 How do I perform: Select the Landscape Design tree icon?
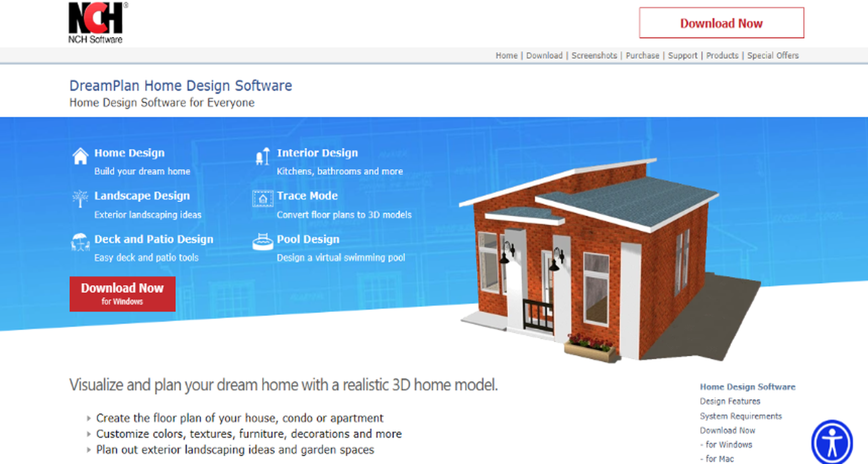pyautogui.click(x=80, y=199)
